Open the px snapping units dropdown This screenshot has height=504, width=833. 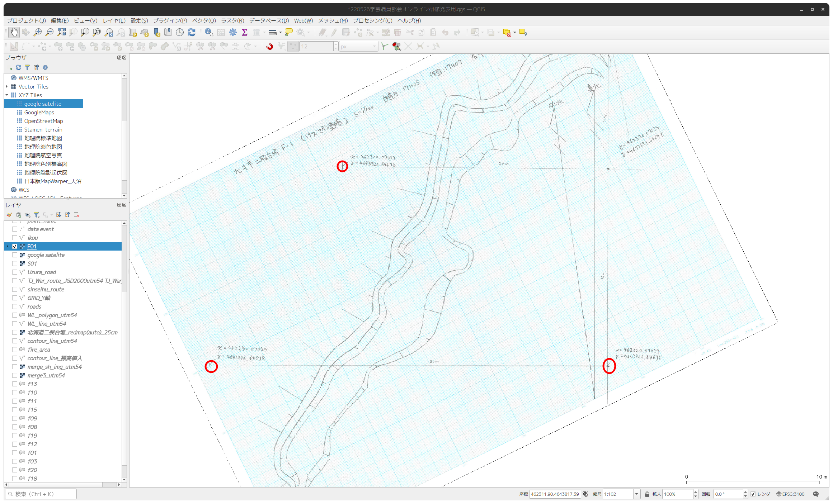tap(358, 47)
